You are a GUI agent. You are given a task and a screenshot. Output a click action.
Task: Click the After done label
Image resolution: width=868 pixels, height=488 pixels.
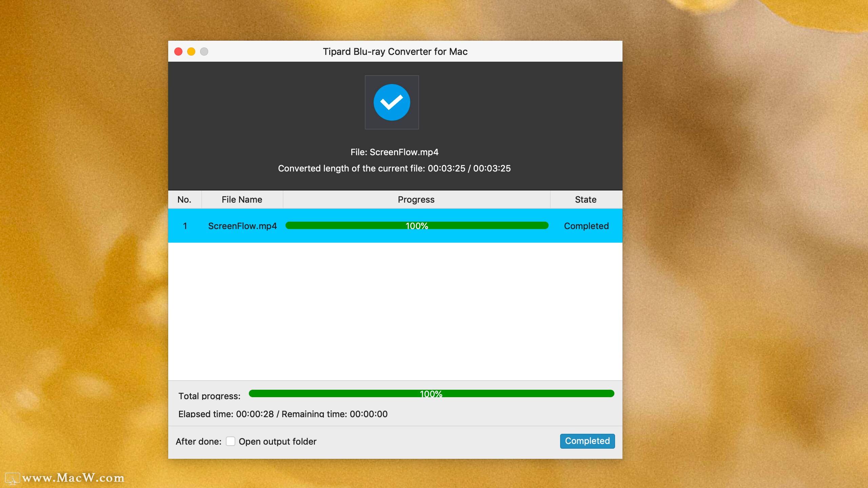199,442
